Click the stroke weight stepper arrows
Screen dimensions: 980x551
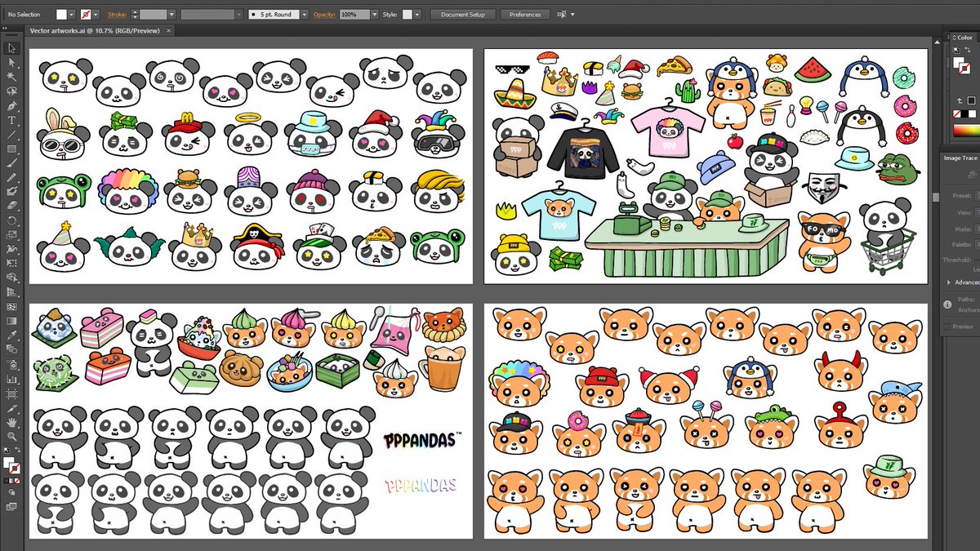tap(135, 15)
